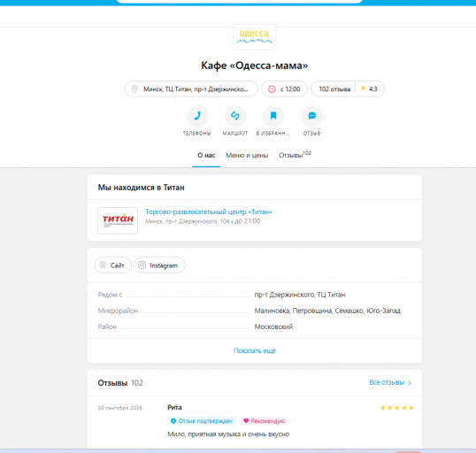Click 'Малиновка, Петровщина, Семашко, Юго-Запад' text

coord(327,311)
